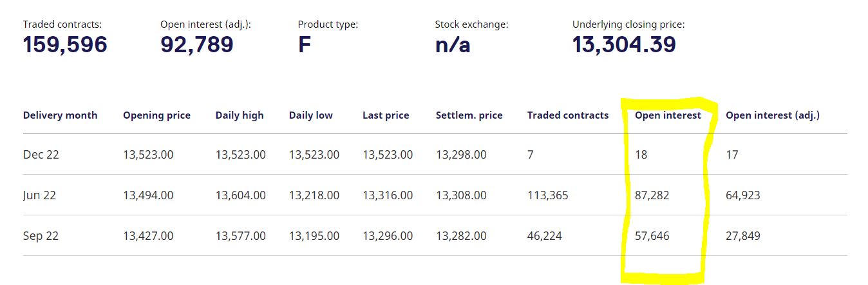The image size is (868, 285).
Task: Click the 13,304.39 underlying closing price
Action: click(624, 44)
